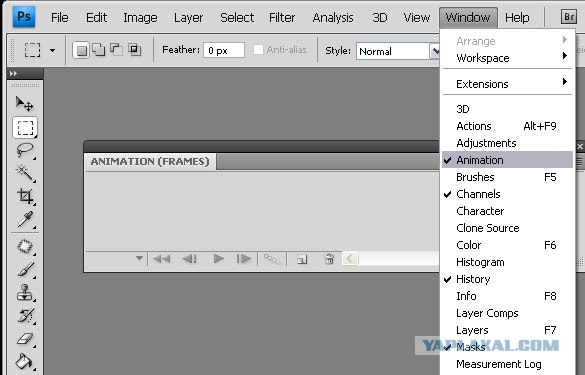
Task: Click the Tween animation frames icon
Action: point(271,259)
